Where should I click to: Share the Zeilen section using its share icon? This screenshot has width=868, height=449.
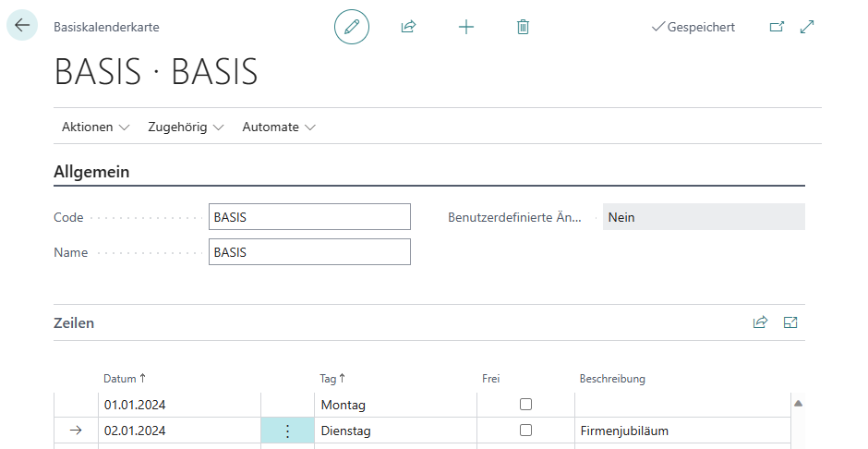point(760,322)
